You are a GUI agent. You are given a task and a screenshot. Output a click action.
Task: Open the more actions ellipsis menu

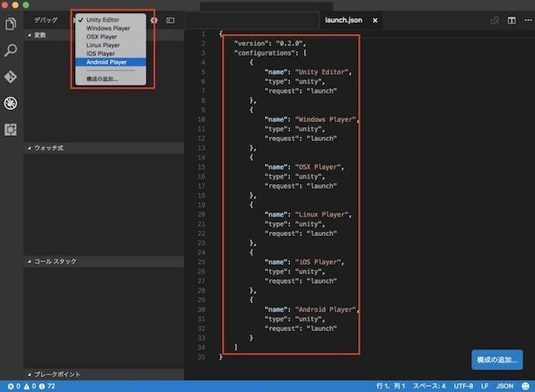tap(528, 20)
